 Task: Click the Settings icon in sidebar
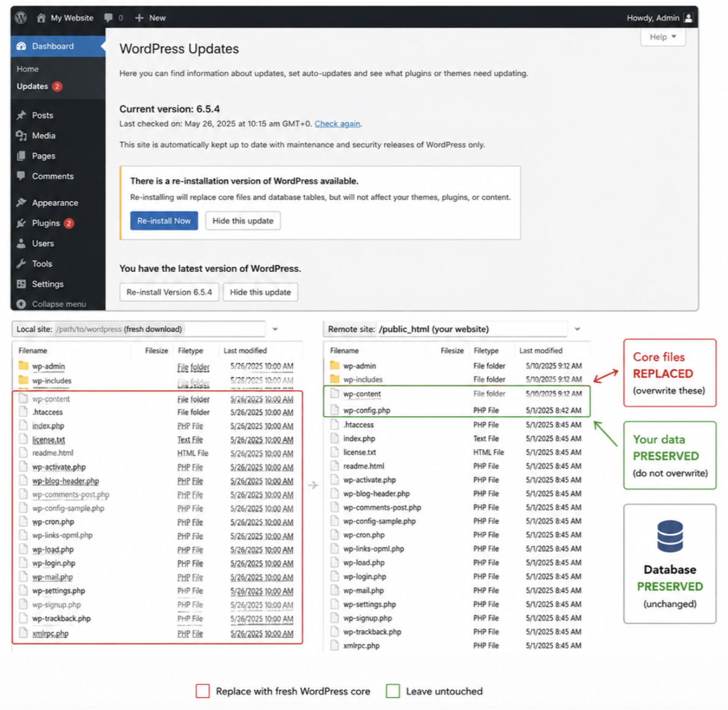tap(21, 284)
